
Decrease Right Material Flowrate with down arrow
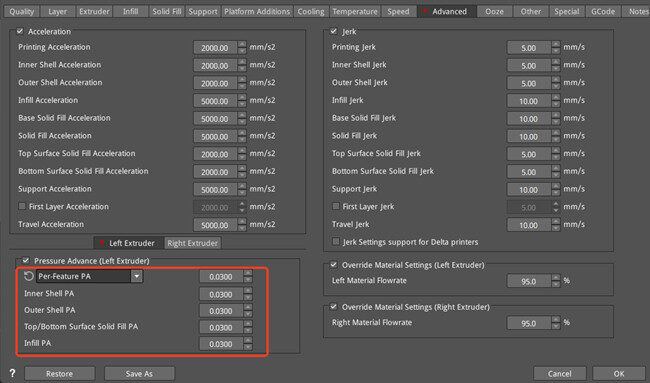(x=556, y=327)
